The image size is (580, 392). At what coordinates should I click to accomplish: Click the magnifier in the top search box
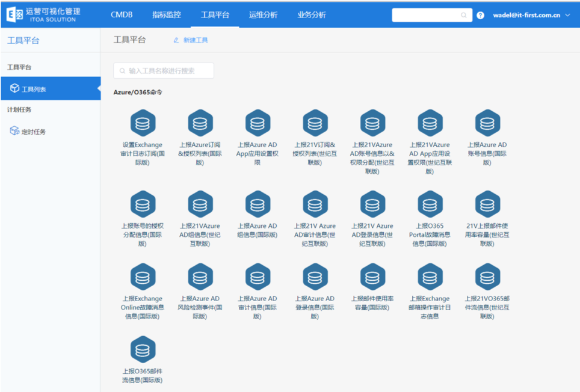[463, 15]
